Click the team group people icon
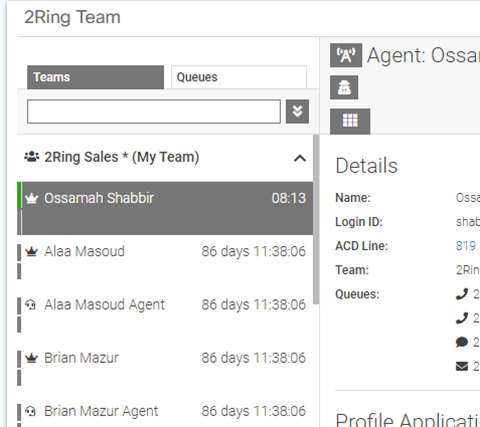Image resolution: width=480 pixels, height=427 pixels. click(x=32, y=156)
